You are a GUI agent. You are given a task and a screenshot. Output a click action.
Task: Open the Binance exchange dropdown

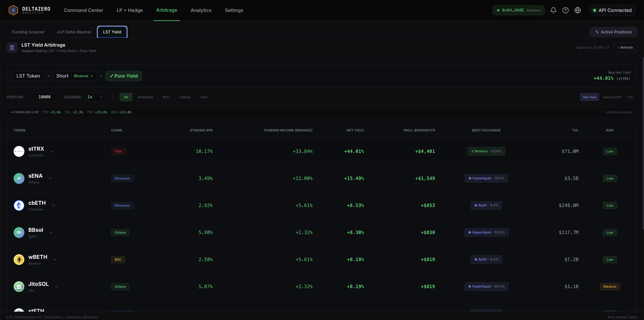83,76
